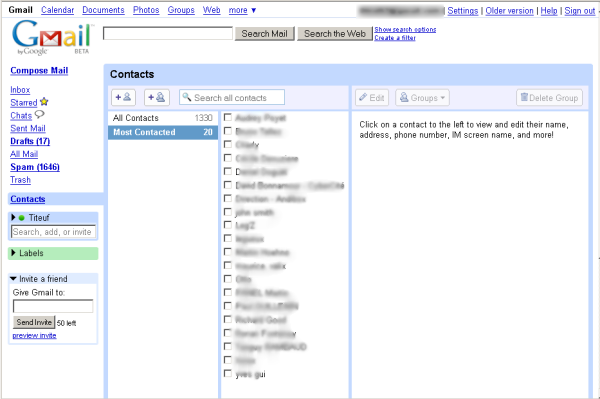Click the add new contact icon
This screenshot has width=600, height=399.
(x=123, y=97)
